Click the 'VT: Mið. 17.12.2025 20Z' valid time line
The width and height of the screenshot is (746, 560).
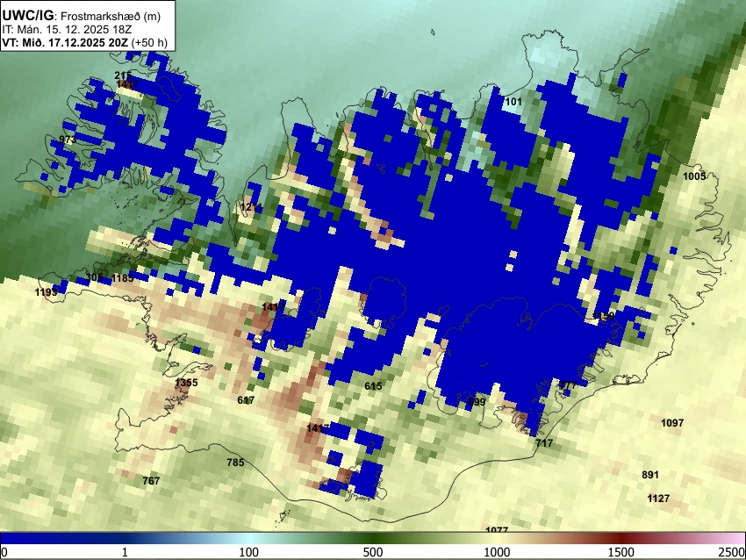(x=84, y=42)
